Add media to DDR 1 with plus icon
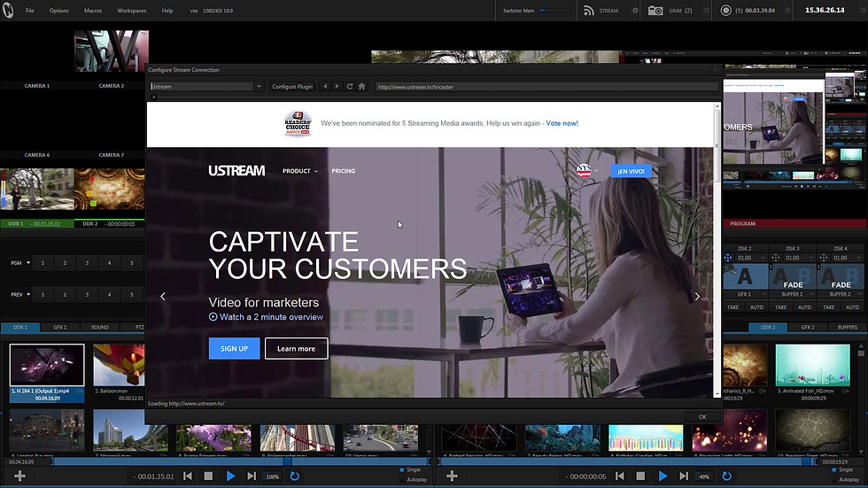Image resolution: width=868 pixels, height=488 pixels. 19,476
